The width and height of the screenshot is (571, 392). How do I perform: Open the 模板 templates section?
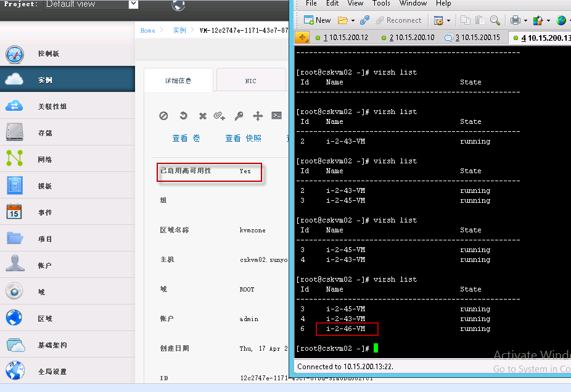click(67, 186)
